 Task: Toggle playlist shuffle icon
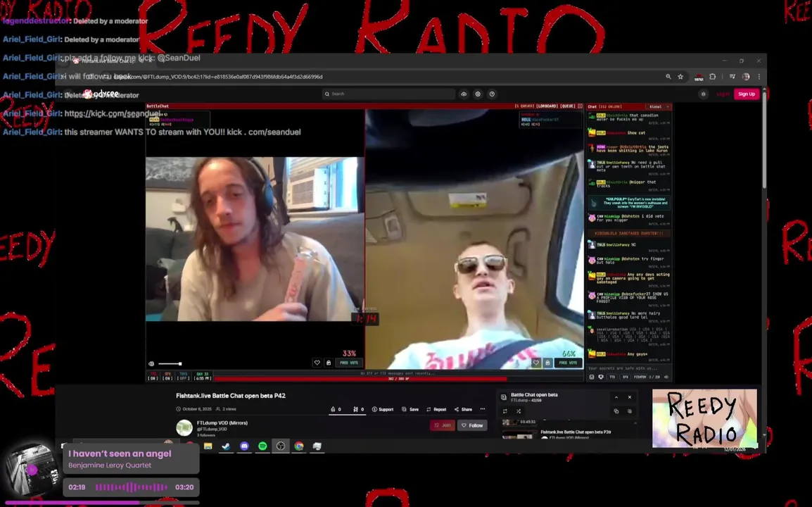[x=519, y=411]
